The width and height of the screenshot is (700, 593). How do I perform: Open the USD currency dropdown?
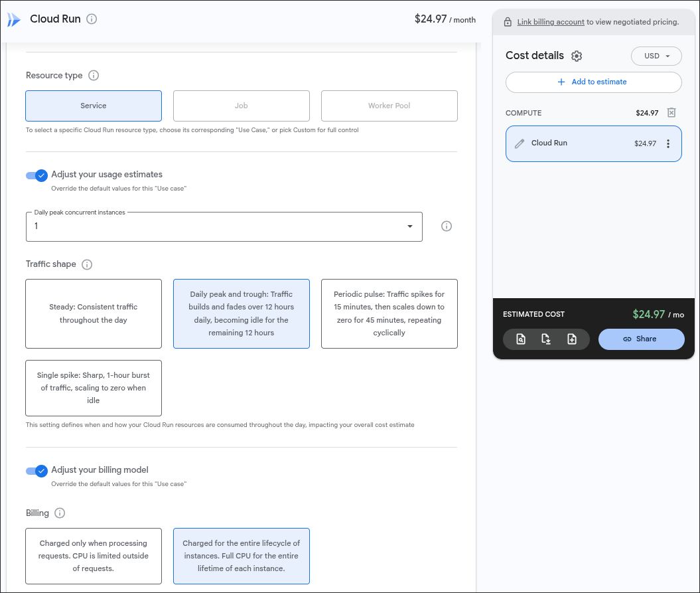point(656,56)
